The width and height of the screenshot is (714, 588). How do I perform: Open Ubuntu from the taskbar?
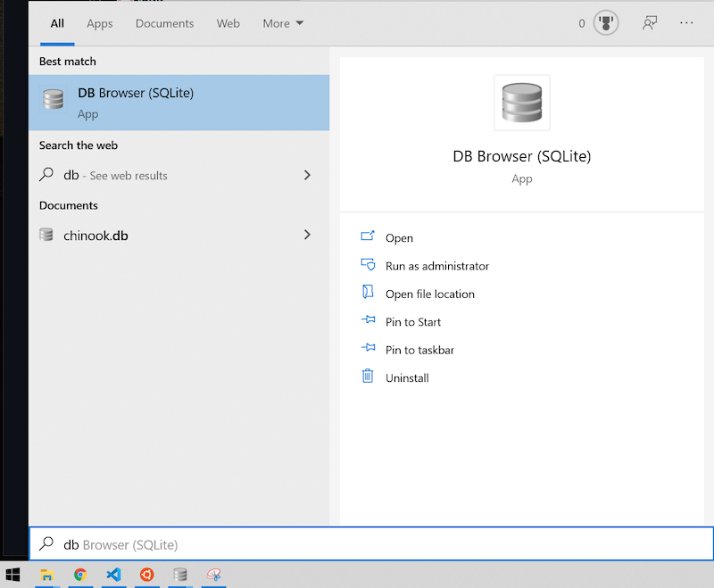146,576
